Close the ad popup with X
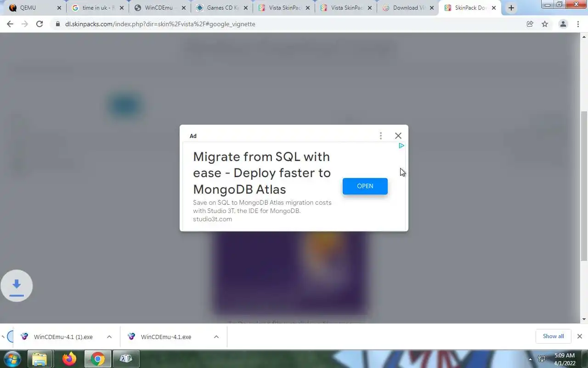Screen dimensions: 588x368 [x=398, y=136]
